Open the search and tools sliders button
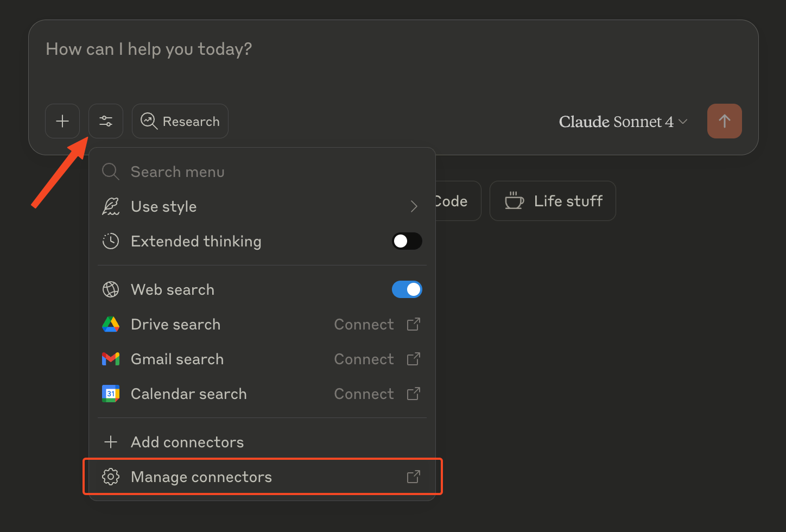 coord(106,121)
